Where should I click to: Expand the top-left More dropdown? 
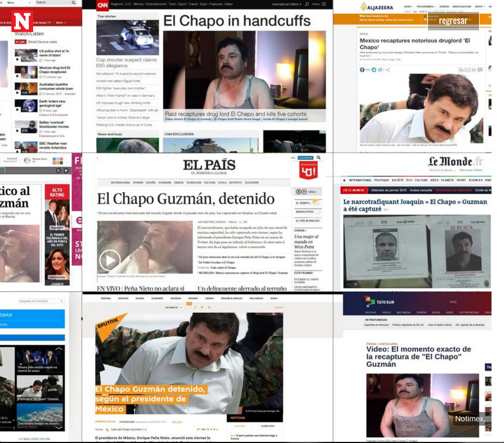click(x=18, y=3)
